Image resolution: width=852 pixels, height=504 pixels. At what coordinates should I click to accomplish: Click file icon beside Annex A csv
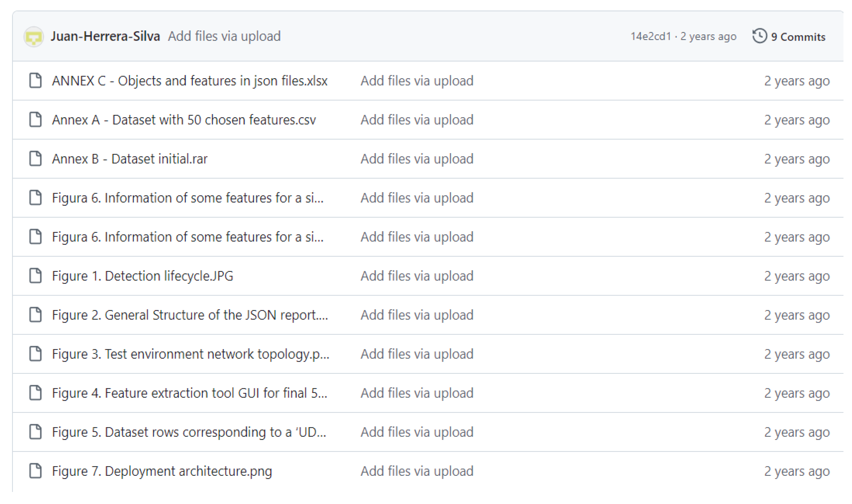(35, 120)
